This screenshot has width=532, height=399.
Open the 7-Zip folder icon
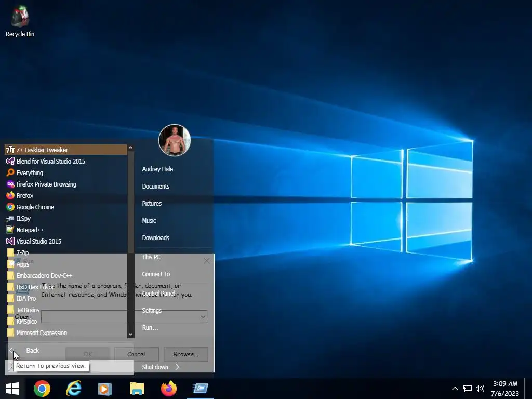point(10,253)
